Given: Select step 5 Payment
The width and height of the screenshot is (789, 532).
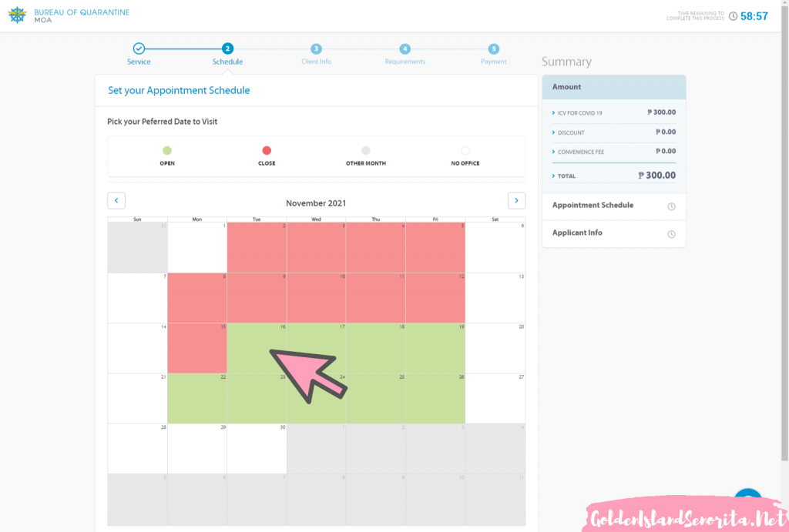Looking at the screenshot, I should click(494, 49).
